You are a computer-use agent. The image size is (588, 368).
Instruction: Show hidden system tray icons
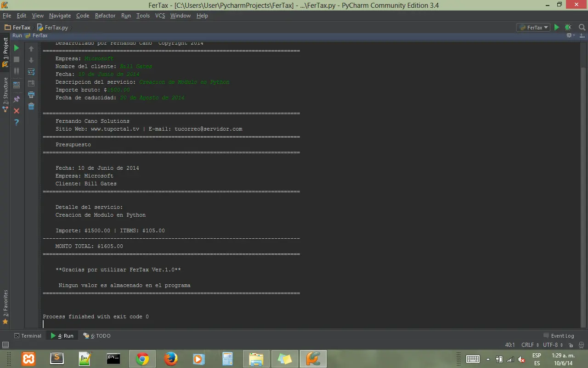pyautogui.click(x=488, y=359)
